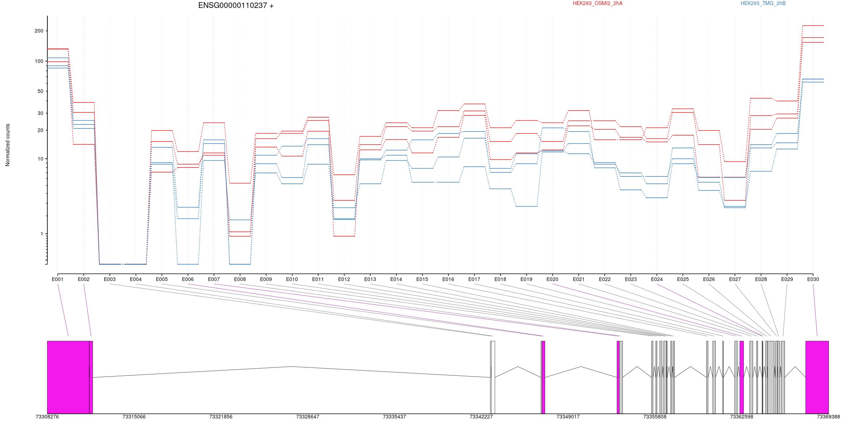The height and width of the screenshot is (434, 868).
Task: Click exon label E005
Action: 162,279
